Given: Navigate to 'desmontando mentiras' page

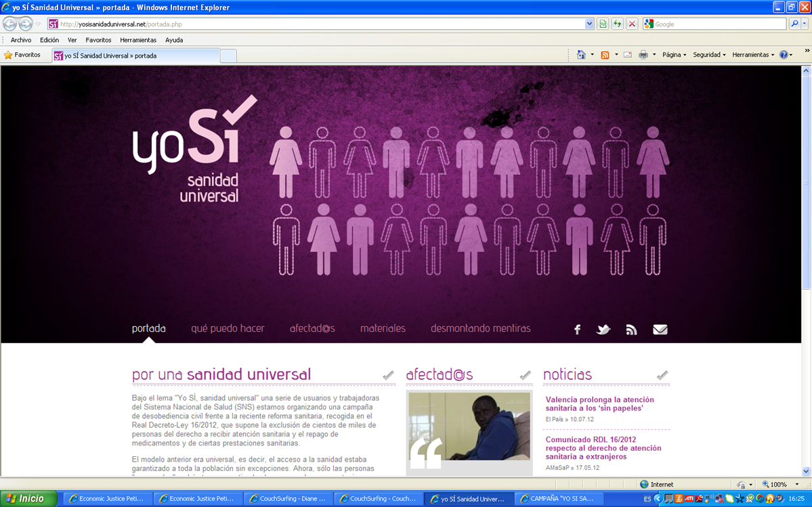Looking at the screenshot, I should click(x=480, y=328).
